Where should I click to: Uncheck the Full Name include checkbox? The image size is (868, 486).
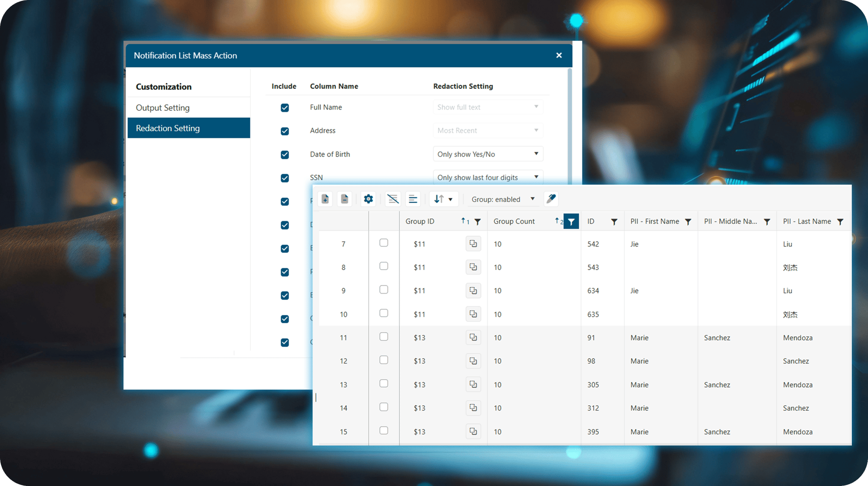click(285, 108)
